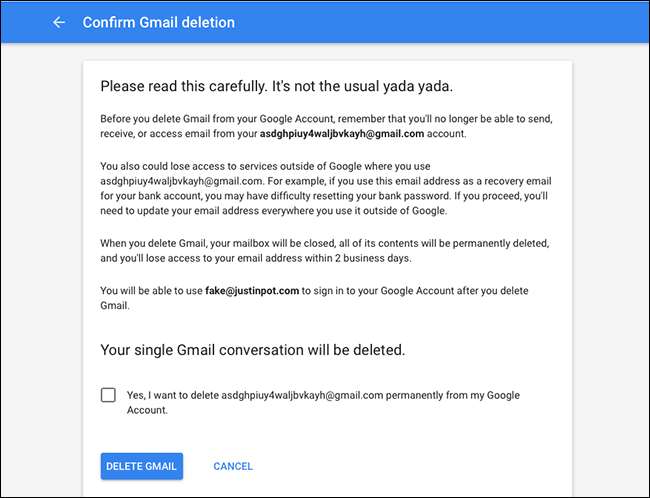
Task: Click the "Yes, I want to delete" label text
Action: pyautogui.click(x=172, y=395)
